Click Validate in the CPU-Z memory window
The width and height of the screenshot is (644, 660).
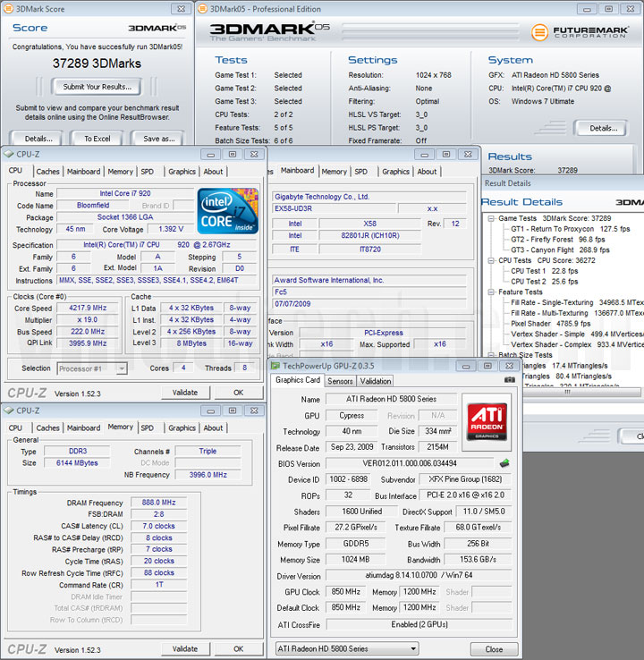tap(185, 648)
